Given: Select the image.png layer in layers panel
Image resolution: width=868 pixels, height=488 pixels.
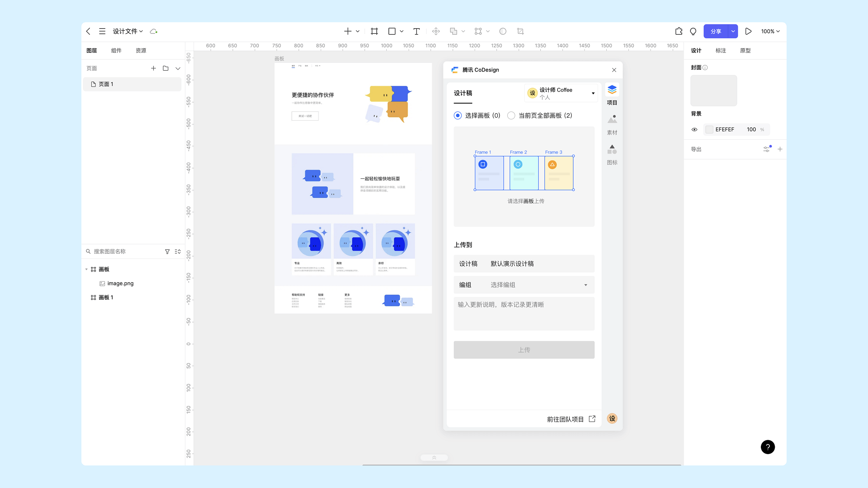Looking at the screenshot, I should coord(120,283).
